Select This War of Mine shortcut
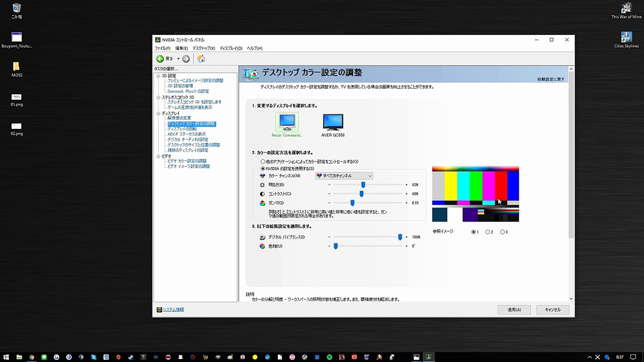This screenshot has width=644, height=362. pyautogui.click(x=626, y=11)
